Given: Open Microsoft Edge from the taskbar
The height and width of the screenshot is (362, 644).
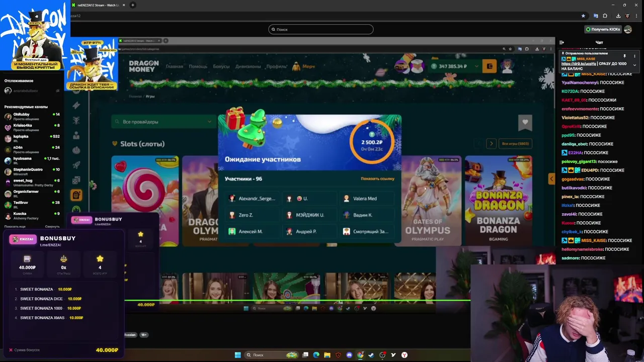Looking at the screenshot, I should click(x=316, y=355).
